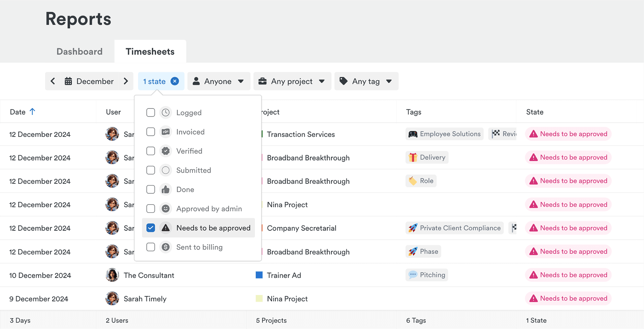Open the Anyone user filter dropdown
The width and height of the screenshot is (644, 329).
(x=219, y=81)
